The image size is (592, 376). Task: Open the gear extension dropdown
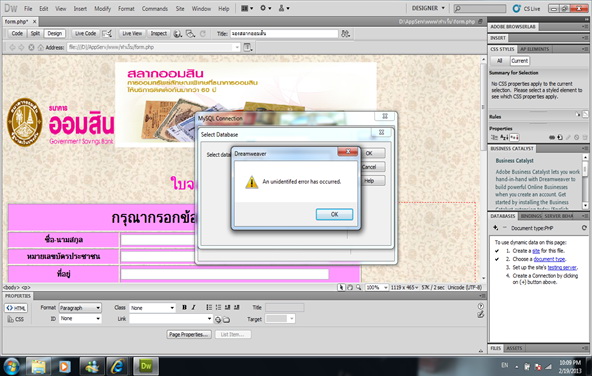pos(265,8)
